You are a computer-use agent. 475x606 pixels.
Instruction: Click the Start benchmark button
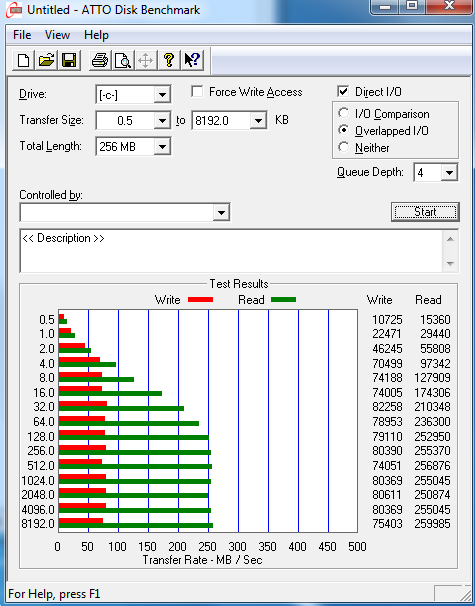pos(425,212)
